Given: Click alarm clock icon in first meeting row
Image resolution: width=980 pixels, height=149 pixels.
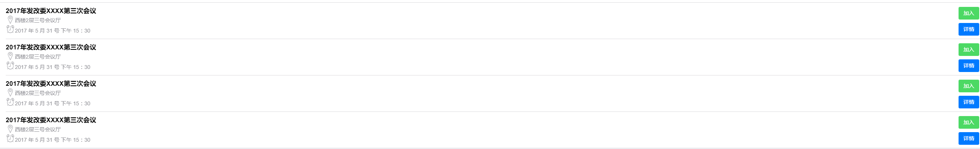Looking at the screenshot, I should (x=10, y=29).
